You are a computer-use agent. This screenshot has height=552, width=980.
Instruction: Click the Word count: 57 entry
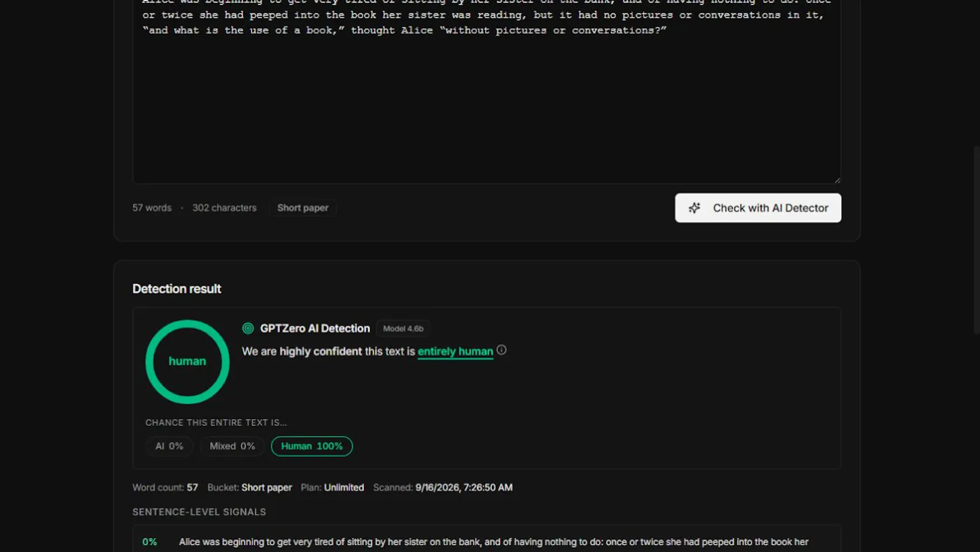[x=165, y=488]
